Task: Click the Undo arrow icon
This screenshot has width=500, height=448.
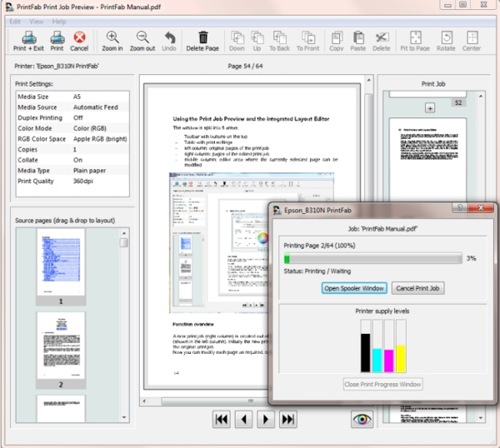Action: pyautogui.click(x=169, y=38)
